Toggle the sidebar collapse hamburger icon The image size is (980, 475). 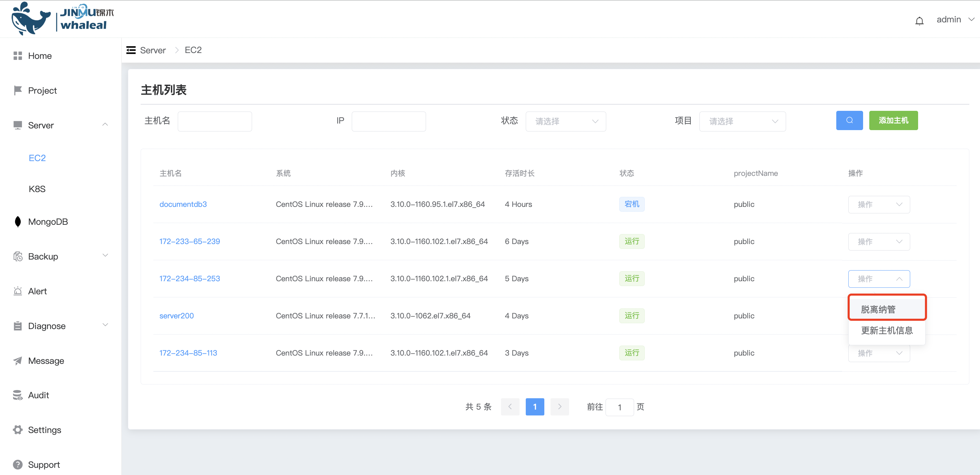[131, 50]
